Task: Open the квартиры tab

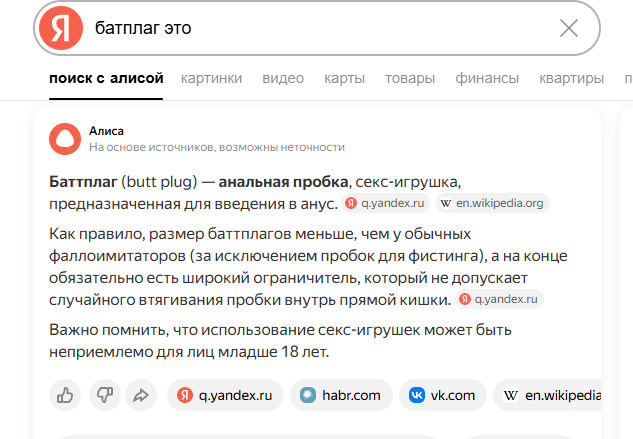Action: point(571,79)
